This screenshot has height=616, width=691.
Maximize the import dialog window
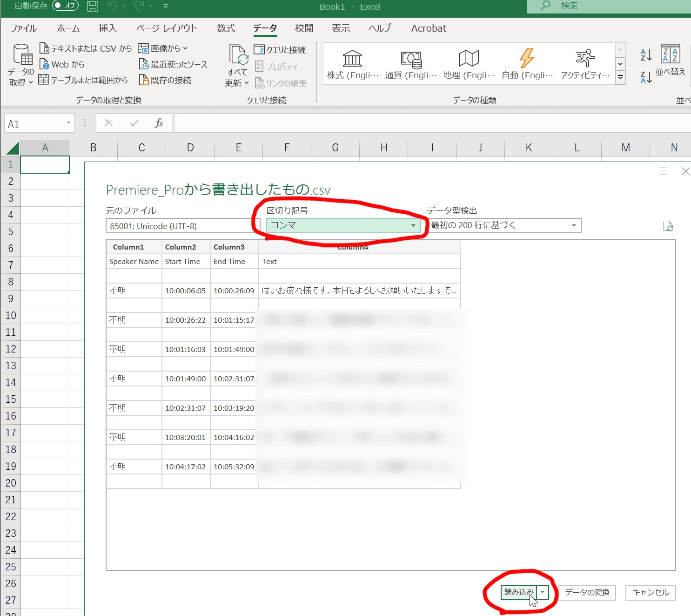click(664, 171)
